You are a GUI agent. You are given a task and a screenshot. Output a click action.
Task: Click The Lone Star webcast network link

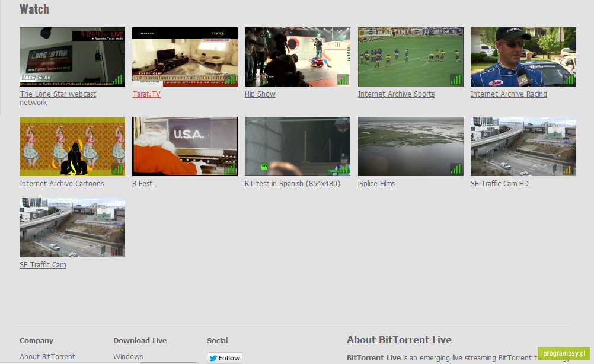[x=58, y=98]
